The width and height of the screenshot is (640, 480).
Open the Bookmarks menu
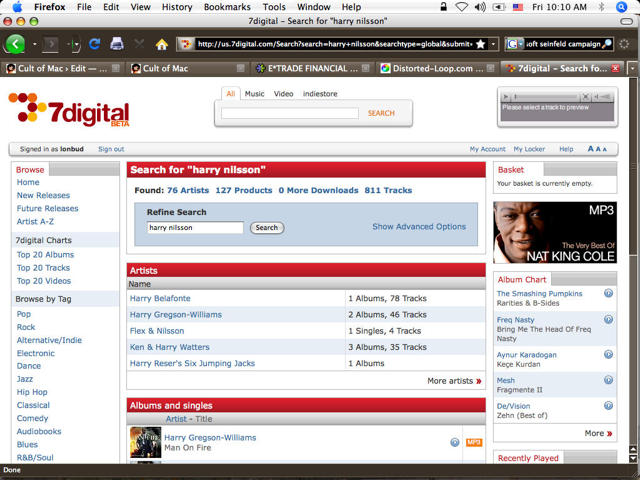[227, 7]
